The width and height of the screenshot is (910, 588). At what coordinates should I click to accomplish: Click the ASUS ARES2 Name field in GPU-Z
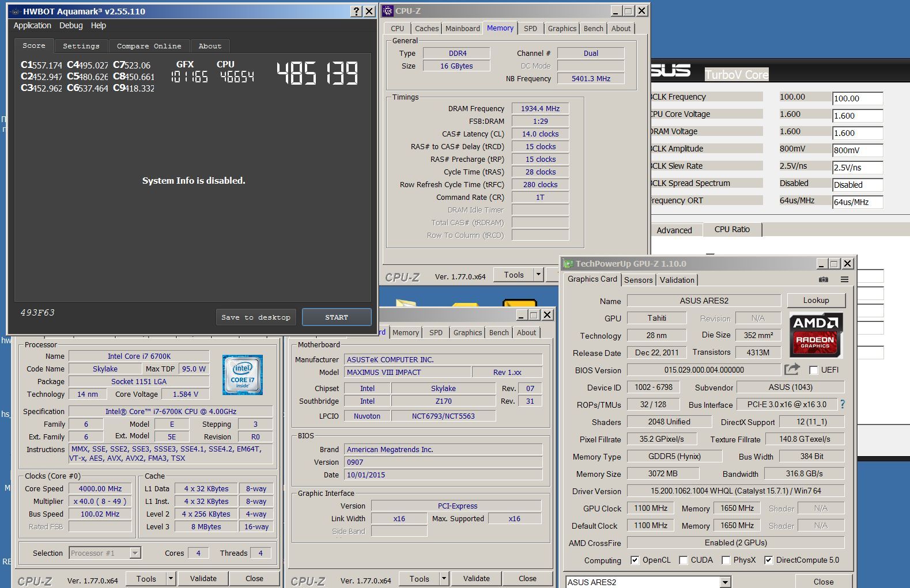(704, 301)
